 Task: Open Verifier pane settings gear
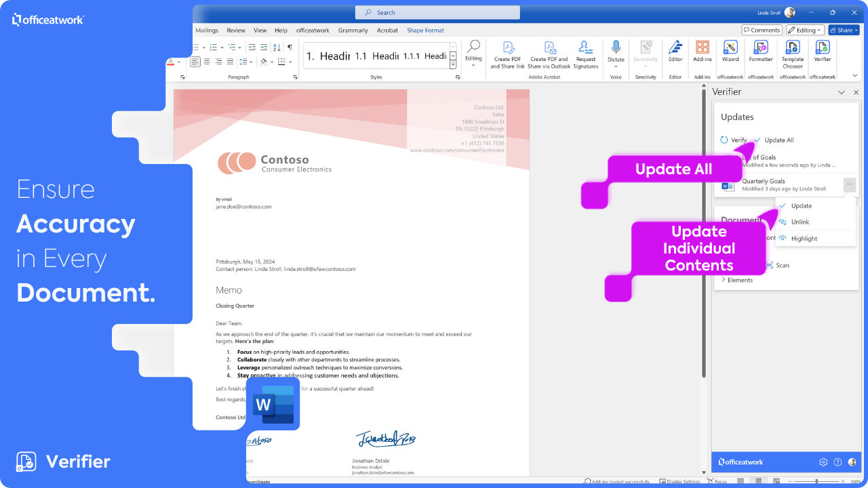tap(823, 462)
